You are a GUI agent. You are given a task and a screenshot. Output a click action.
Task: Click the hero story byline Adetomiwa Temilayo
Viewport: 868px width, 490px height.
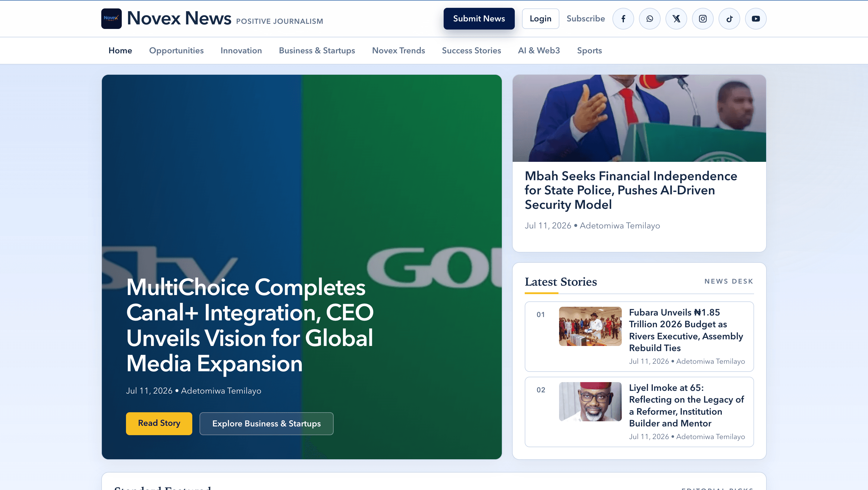point(221,391)
